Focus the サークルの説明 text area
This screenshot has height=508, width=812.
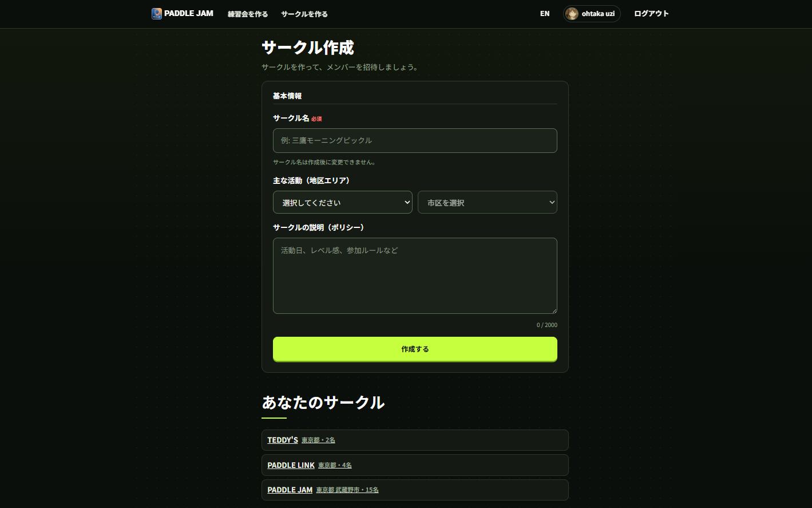(x=415, y=275)
